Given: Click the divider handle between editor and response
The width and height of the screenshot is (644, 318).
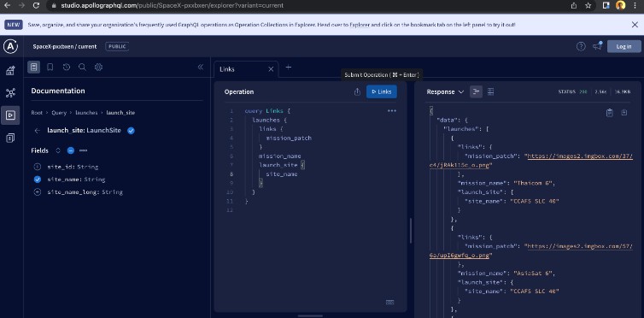Looking at the screenshot, I should coord(410,231).
